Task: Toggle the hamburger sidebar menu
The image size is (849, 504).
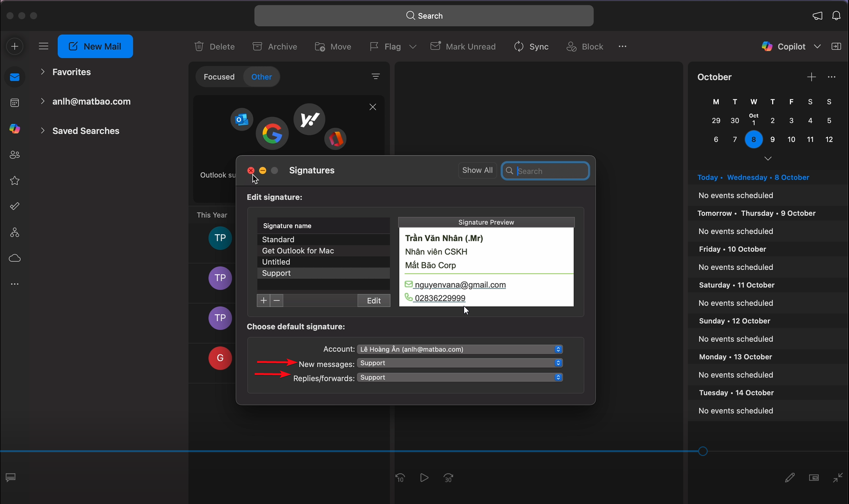Action: pos(44,46)
